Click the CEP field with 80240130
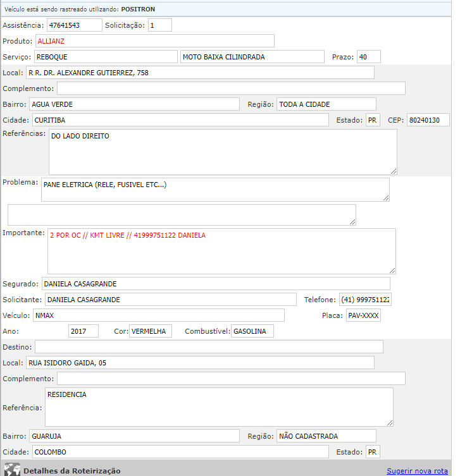 tap(428, 120)
